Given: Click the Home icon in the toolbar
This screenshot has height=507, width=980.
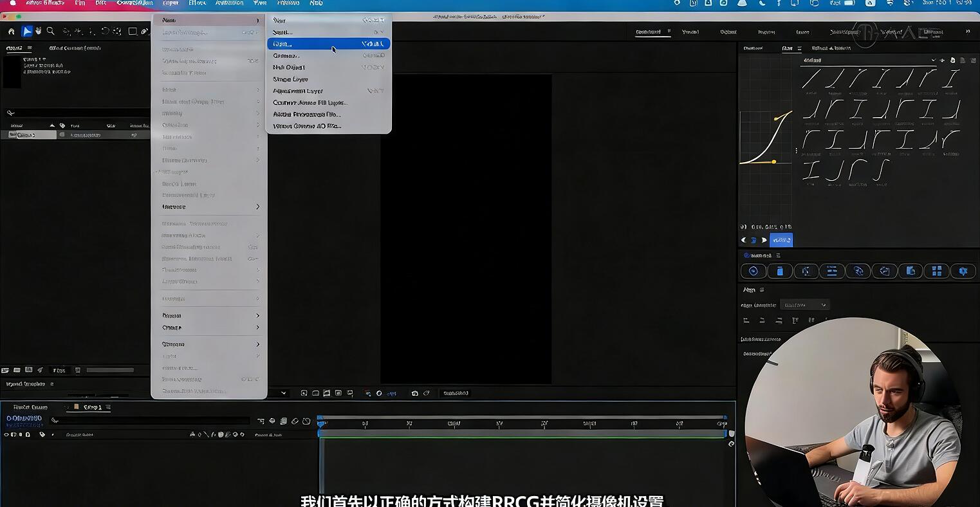Looking at the screenshot, I should [11, 31].
